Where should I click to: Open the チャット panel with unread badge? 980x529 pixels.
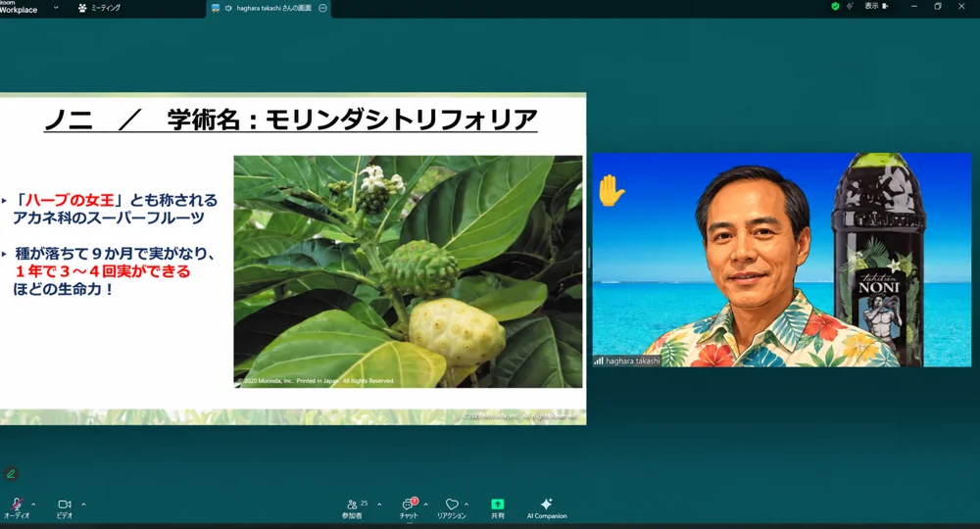click(409, 508)
